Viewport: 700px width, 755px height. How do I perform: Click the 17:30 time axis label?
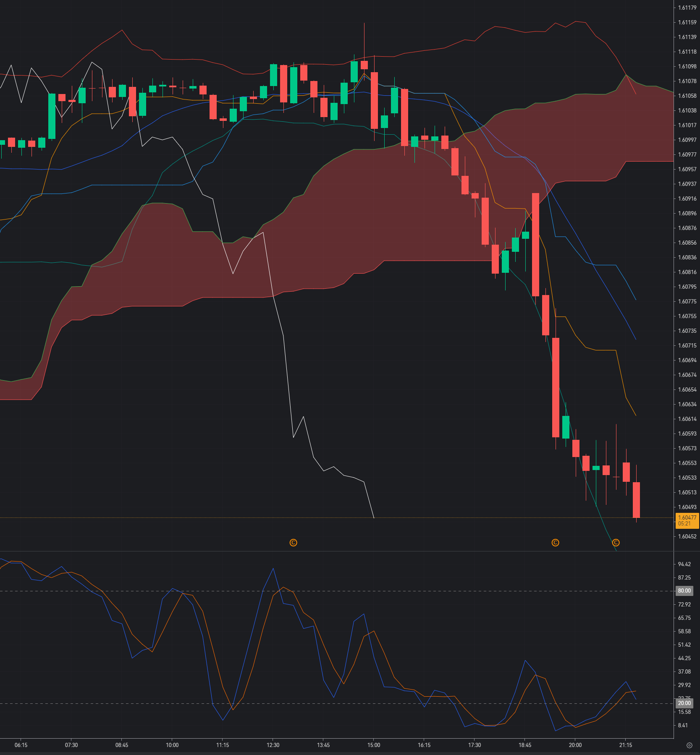coord(475,745)
